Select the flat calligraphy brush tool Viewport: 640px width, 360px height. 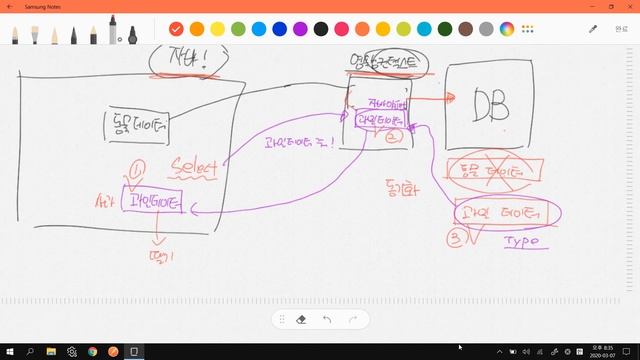[35, 35]
